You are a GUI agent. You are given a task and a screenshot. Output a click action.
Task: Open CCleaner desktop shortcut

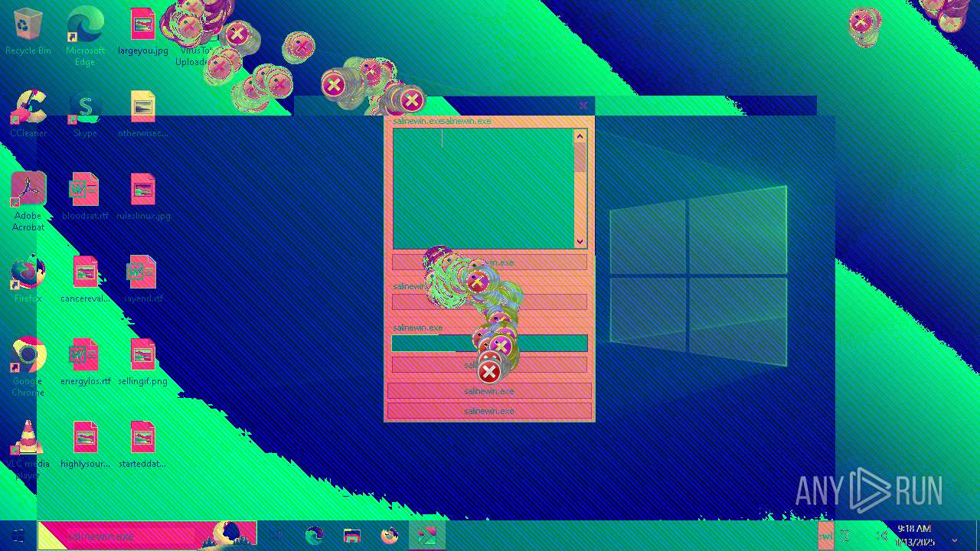28,115
